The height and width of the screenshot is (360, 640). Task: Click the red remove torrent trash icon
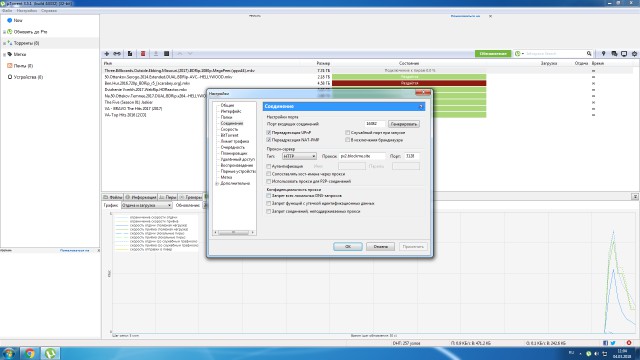coord(143,53)
